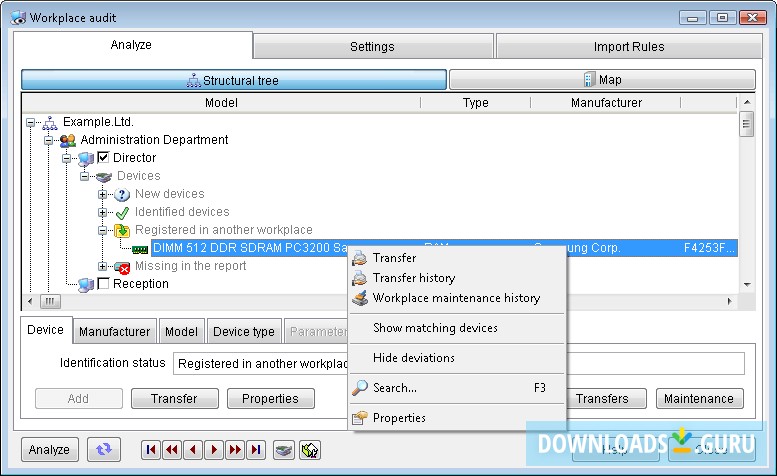This screenshot has height=476, width=777.
Task: Sort by the Model column header
Action: tap(221, 103)
